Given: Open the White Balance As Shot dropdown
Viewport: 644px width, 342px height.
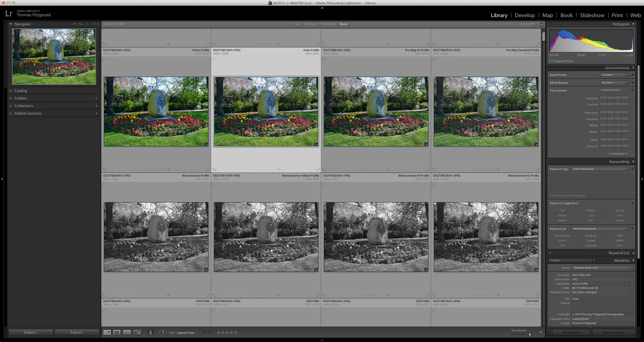Looking at the screenshot, I should (614, 83).
